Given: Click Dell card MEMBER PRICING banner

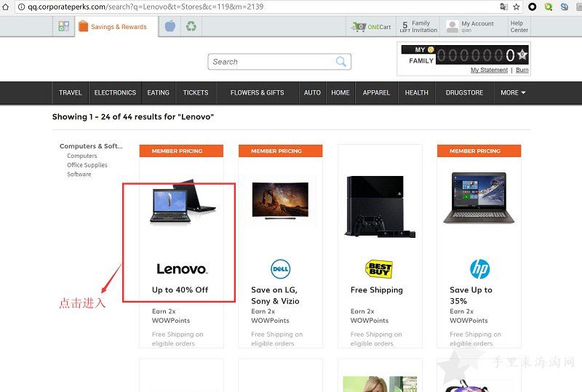Looking at the screenshot, I should [280, 151].
